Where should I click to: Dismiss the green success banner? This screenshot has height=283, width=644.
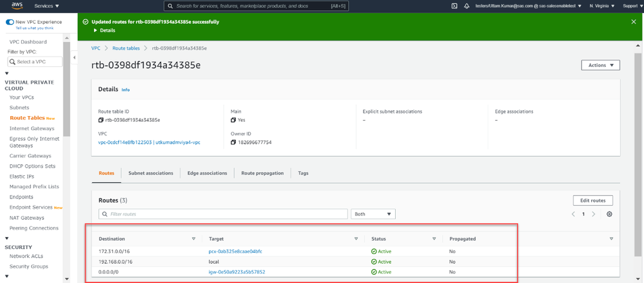coord(633,22)
